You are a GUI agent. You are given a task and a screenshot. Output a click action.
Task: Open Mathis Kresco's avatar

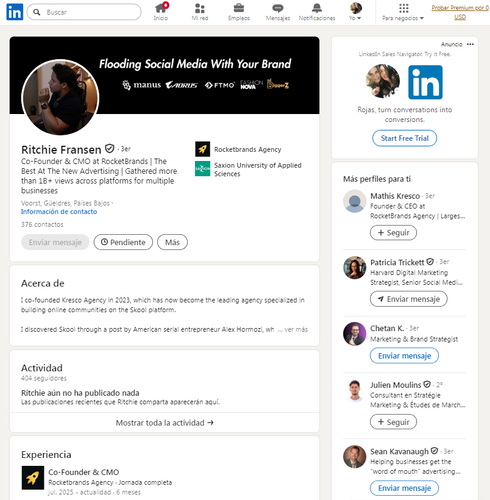(355, 201)
